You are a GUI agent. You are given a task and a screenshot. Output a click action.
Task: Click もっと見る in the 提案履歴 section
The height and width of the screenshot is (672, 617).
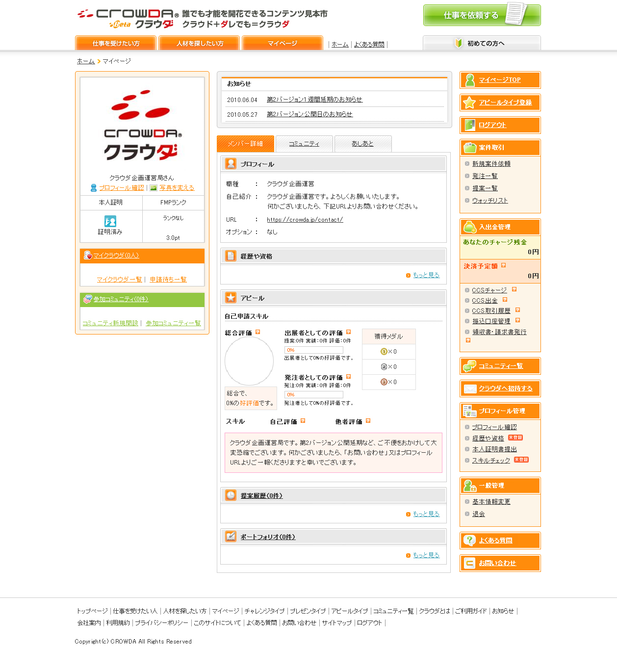click(426, 514)
